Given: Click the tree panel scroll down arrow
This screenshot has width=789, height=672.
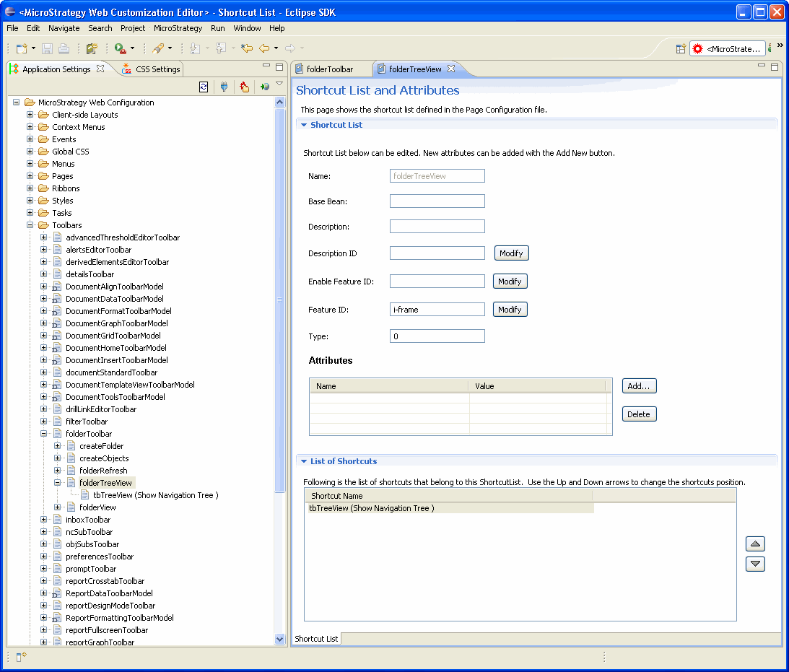Looking at the screenshot, I should tap(280, 640).
